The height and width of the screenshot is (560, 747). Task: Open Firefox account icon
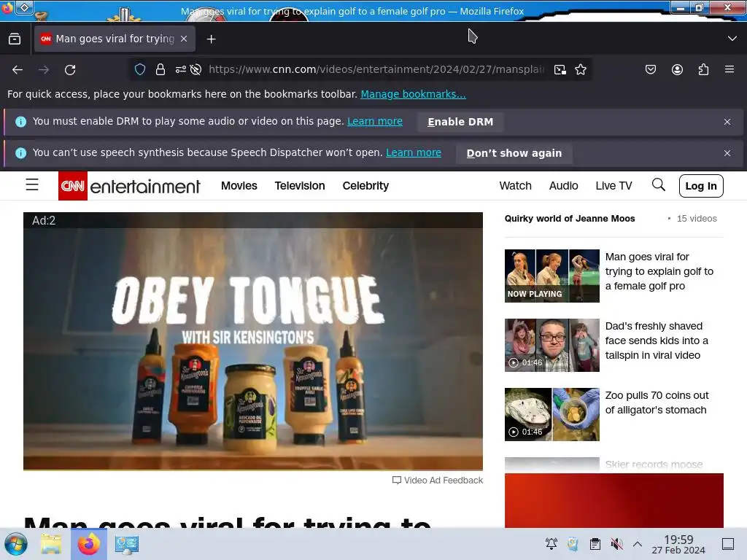coord(677,69)
